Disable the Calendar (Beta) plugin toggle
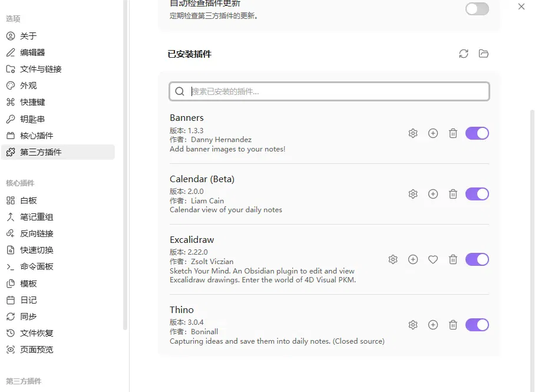This screenshot has width=535, height=392. (477, 194)
